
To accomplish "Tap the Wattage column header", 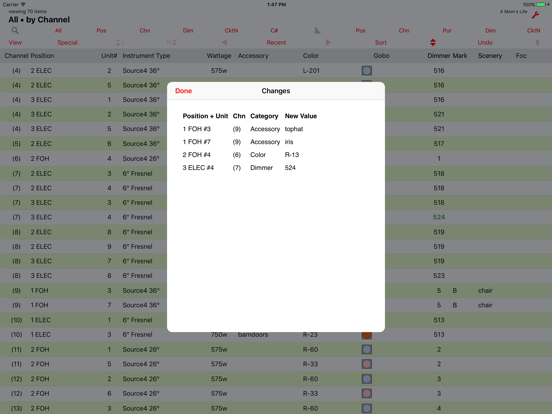I will pyautogui.click(x=219, y=56).
